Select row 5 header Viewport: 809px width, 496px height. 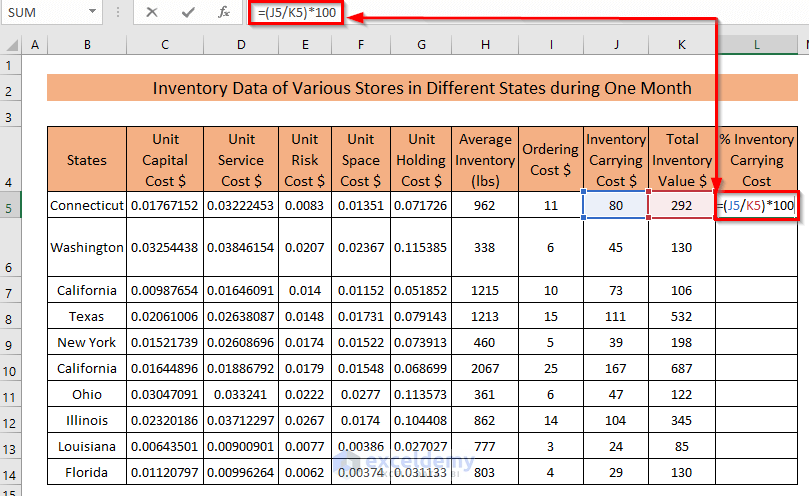11,205
